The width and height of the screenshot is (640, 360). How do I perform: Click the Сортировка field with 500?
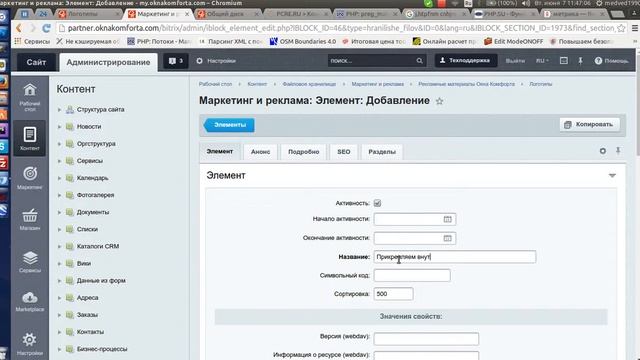click(393, 294)
